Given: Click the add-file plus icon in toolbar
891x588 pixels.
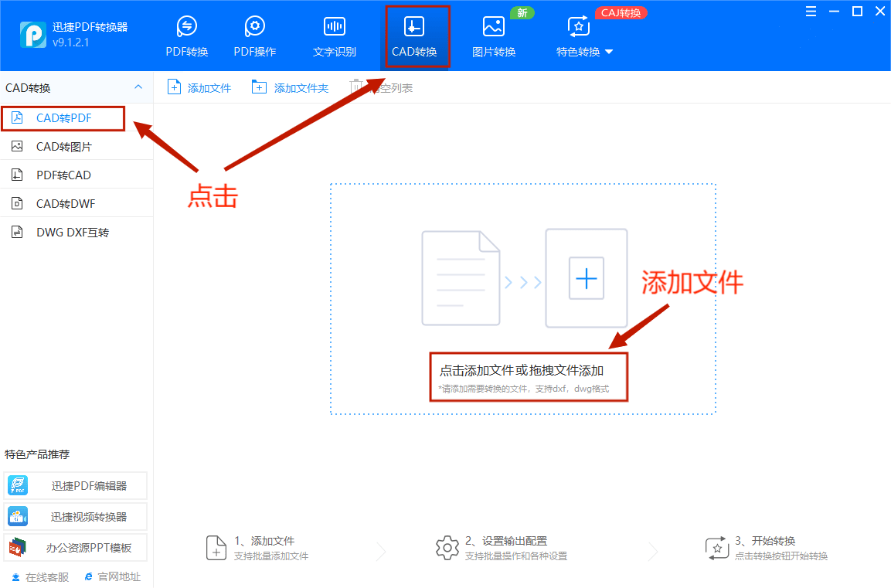Looking at the screenshot, I should click(174, 87).
